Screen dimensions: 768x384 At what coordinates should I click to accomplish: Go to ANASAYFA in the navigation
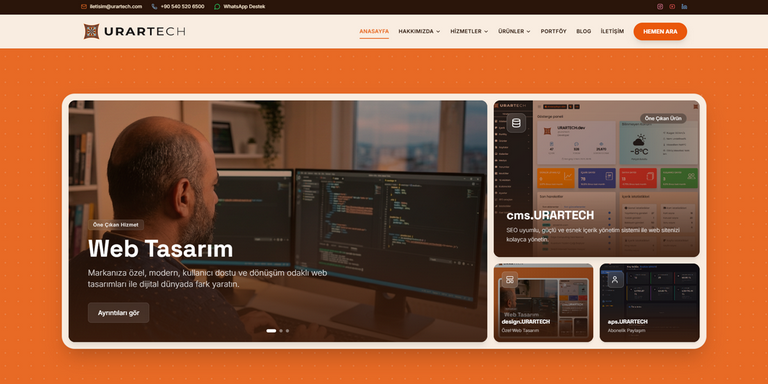point(374,31)
